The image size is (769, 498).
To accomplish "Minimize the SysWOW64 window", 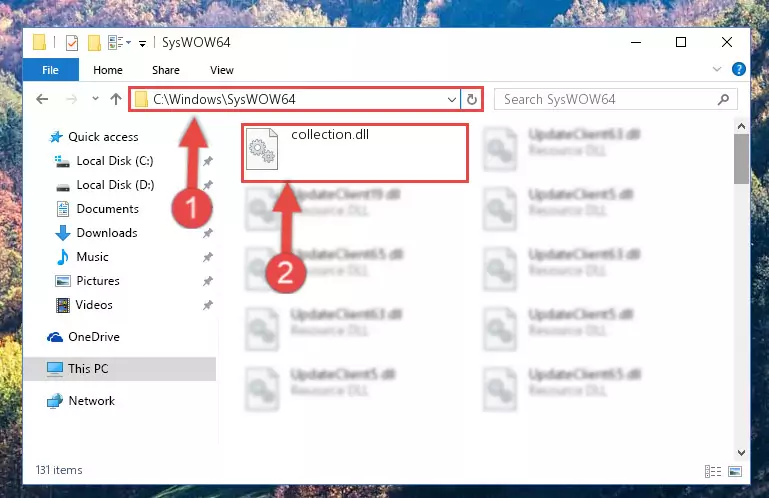I will [636, 43].
